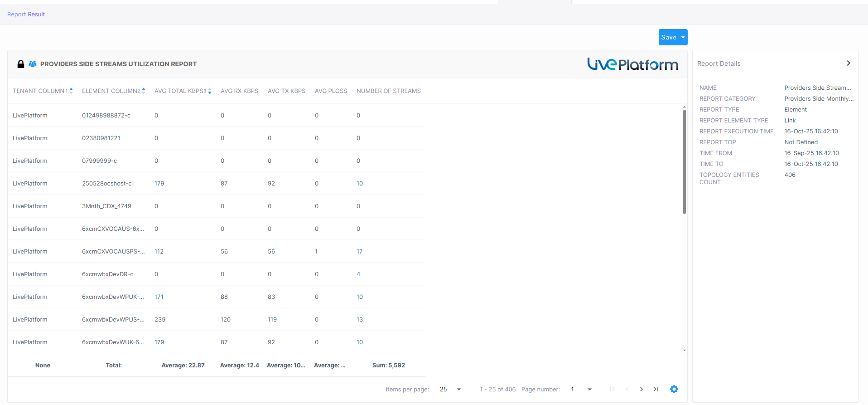Open page number dropdown
Viewport: 868px width, 405px height.
[589, 389]
